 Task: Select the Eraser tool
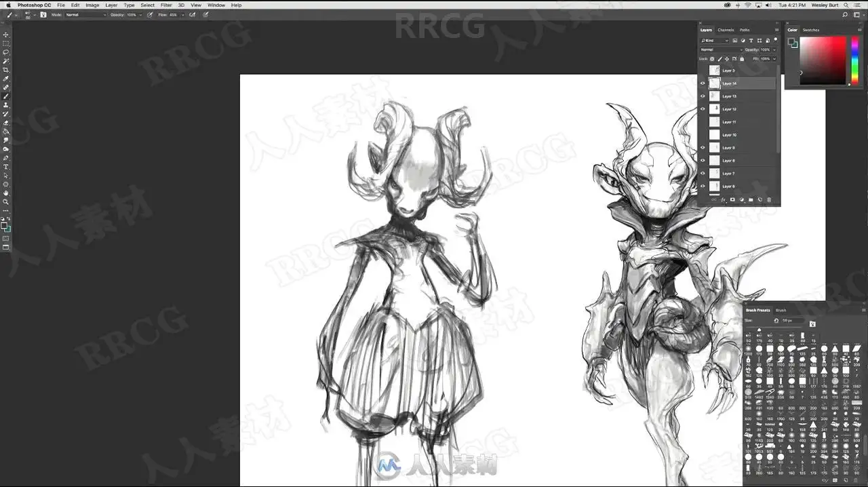coord(6,123)
